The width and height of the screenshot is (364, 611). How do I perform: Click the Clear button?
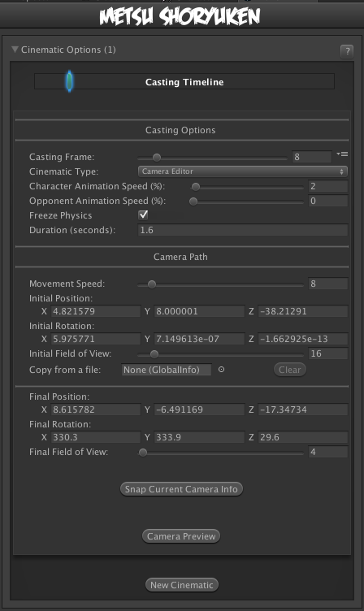pos(289,370)
